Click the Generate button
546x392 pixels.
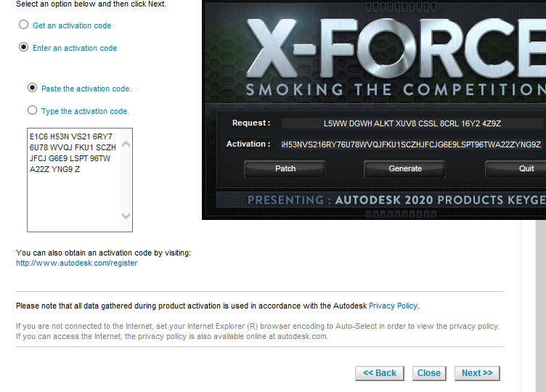405,169
